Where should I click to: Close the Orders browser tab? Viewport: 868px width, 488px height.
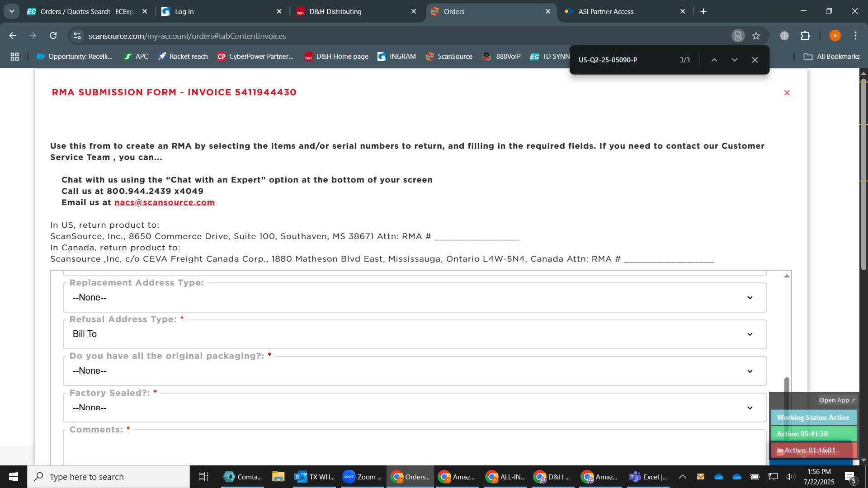pyautogui.click(x=548, y=12)
